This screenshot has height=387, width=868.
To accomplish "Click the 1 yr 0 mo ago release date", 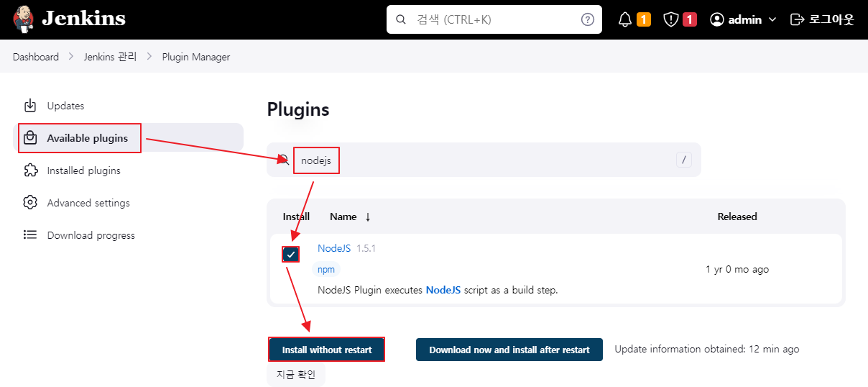I will click(x=737, y=269).
